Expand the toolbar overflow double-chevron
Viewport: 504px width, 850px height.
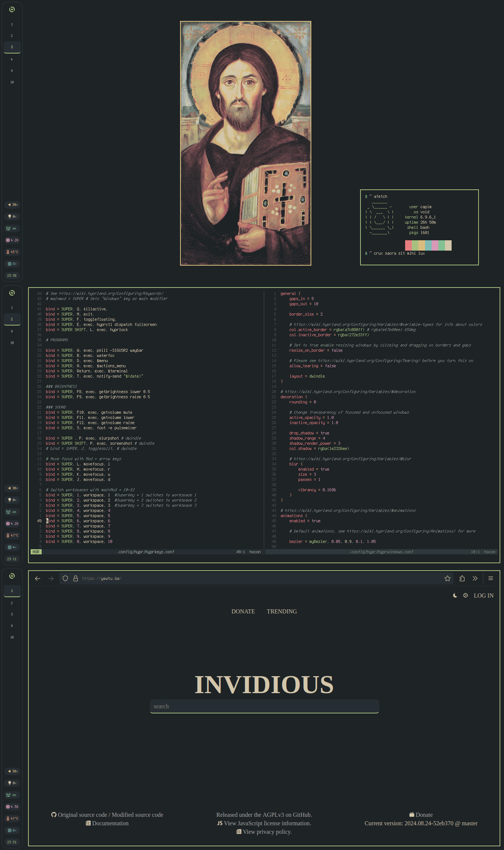pos(475,578)
